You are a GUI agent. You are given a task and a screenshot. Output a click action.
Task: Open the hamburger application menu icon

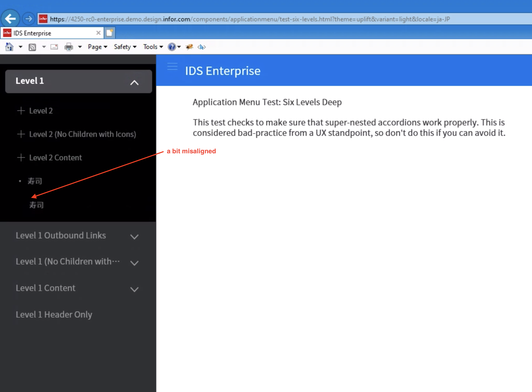(172, 67)
